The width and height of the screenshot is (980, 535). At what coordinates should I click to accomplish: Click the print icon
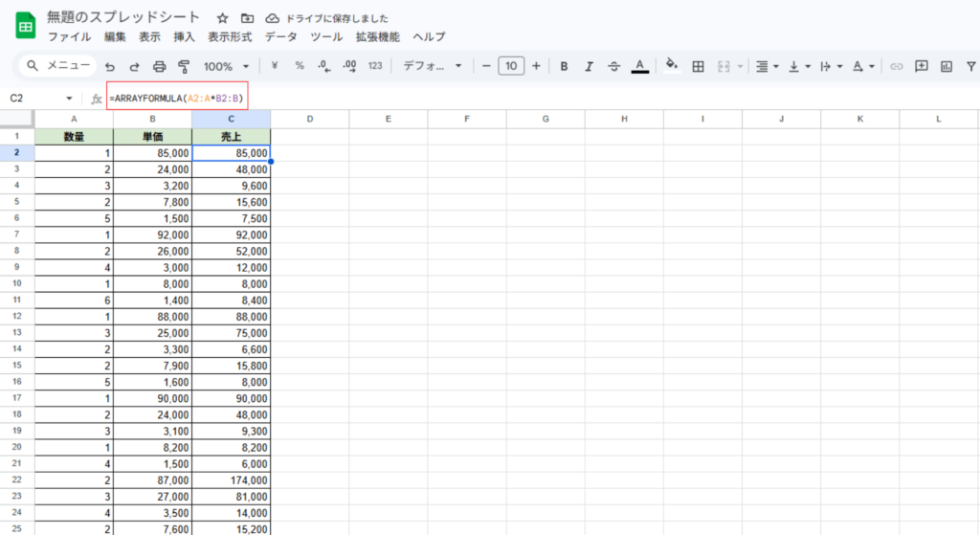160,67
